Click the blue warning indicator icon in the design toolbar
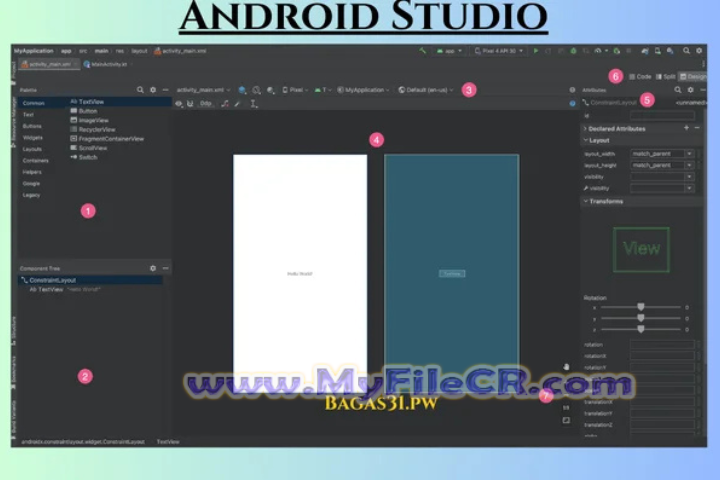The image size is (720, 480). pyautogui.click(x=572, y=104)
